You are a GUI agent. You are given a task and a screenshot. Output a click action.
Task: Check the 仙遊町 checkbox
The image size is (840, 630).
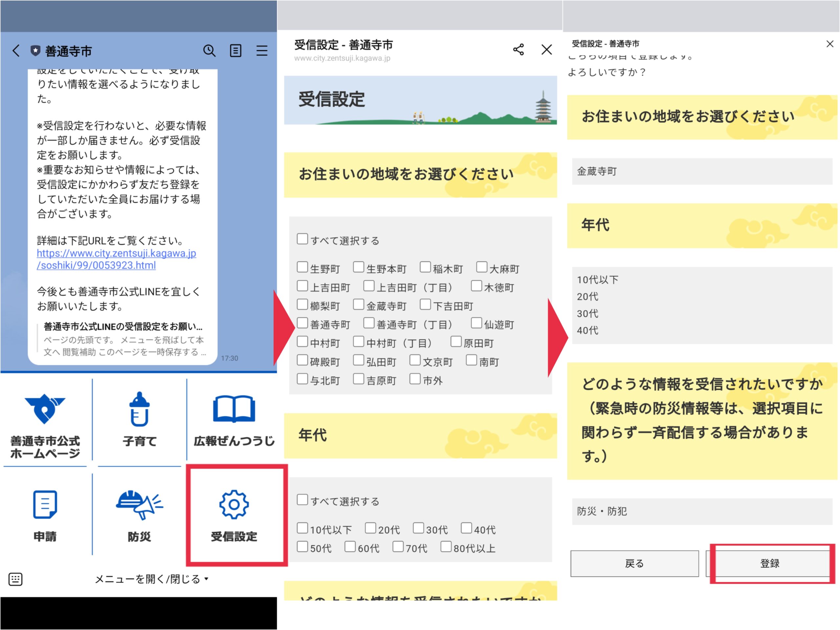(476, 323)
